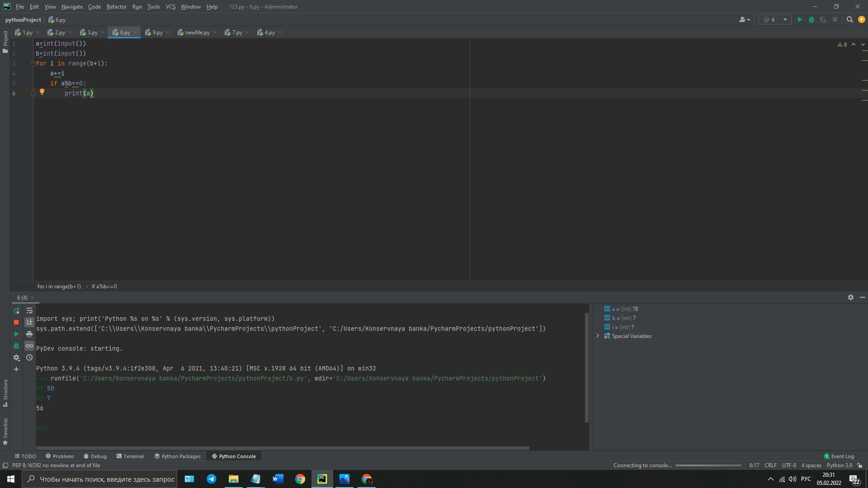Add new console with plus icon
Image resolution: width=868 pixels, height=488 pixels.
tap(16, 369)
